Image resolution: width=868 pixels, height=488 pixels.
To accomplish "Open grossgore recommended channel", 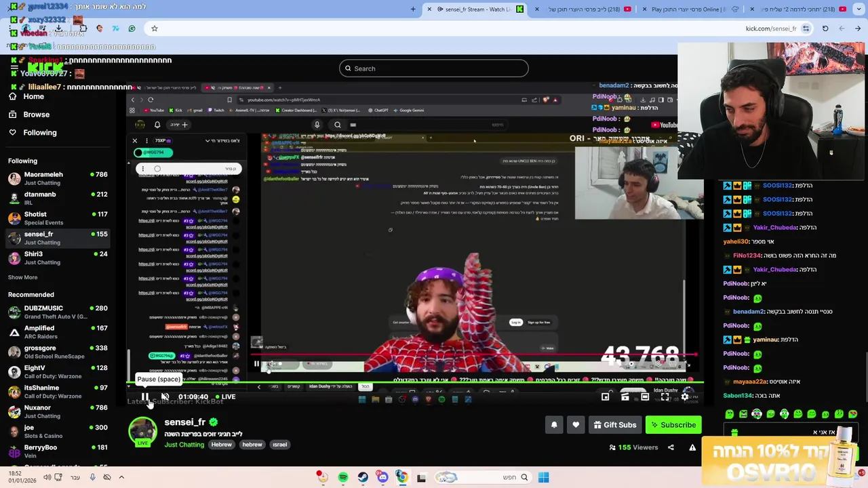I will tap(58, 352).
